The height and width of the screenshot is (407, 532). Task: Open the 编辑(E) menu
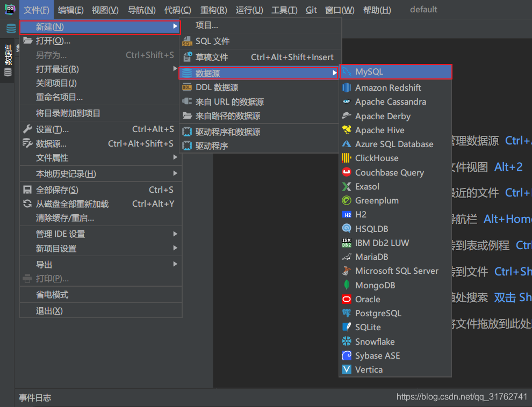[x=70, y=10]
